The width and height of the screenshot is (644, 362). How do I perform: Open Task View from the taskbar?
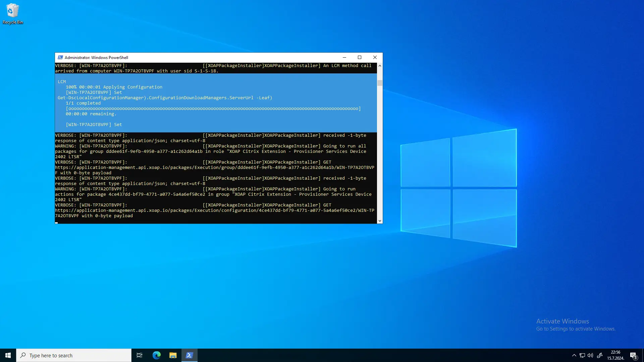coord(140,355)
